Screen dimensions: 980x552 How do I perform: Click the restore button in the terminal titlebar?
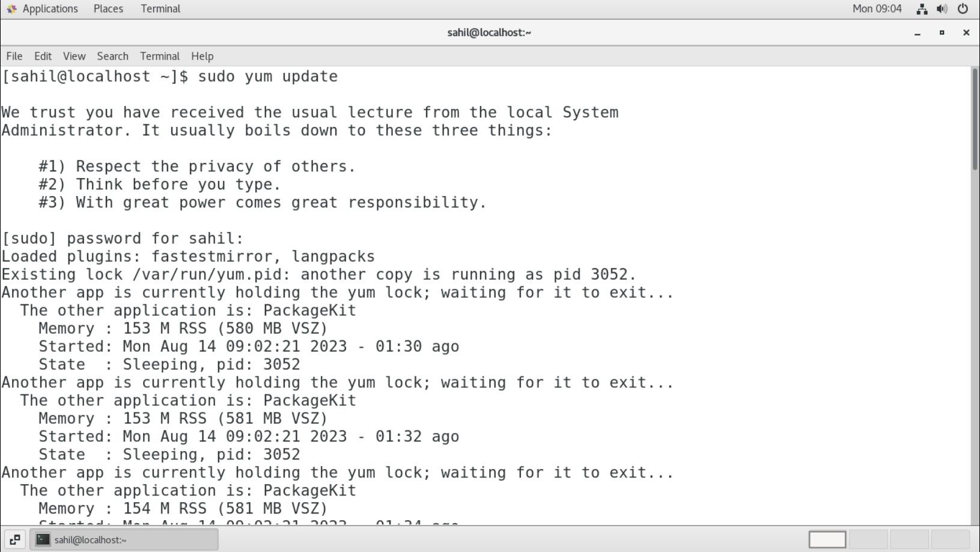[942, 33]
